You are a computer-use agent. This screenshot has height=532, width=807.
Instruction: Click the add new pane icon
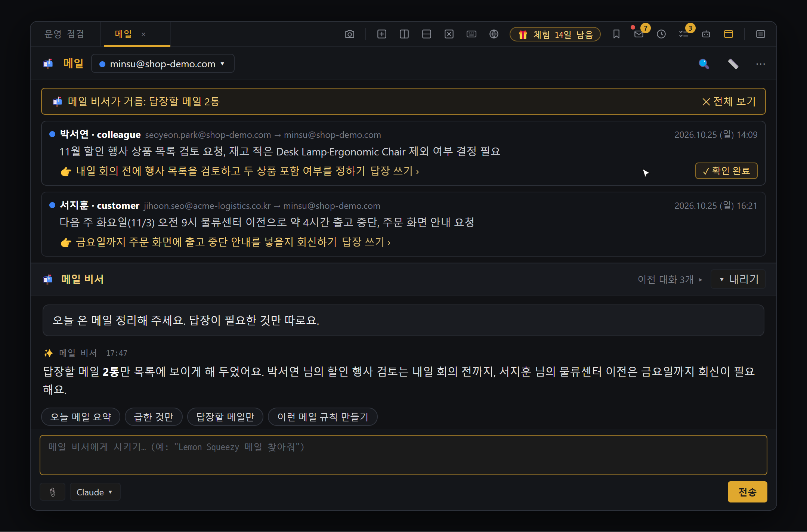tap(382, 34)
